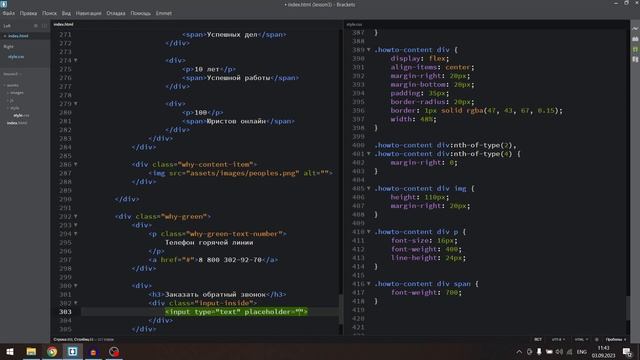The image size is (640, 360).
Task: Open index.html in project tree
Action: 17,123
